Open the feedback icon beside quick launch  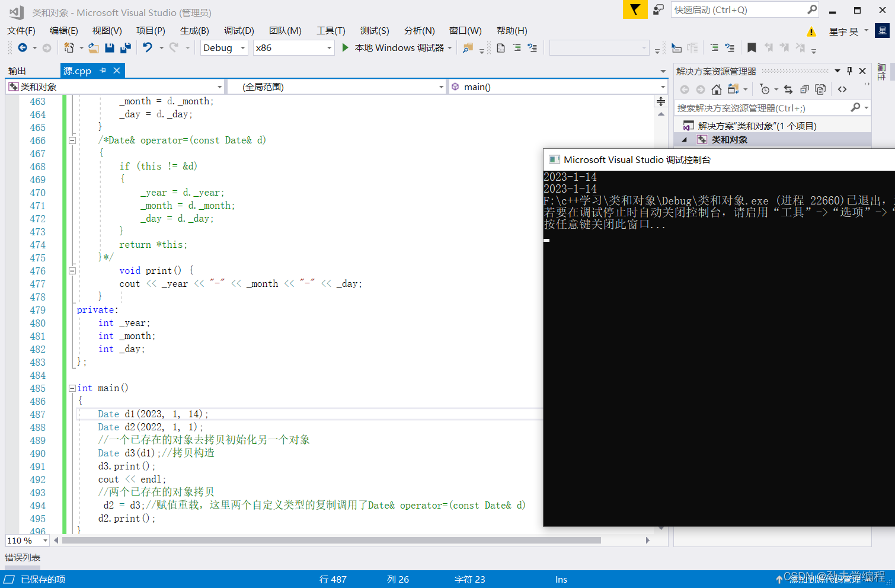(x=658, y=9)
